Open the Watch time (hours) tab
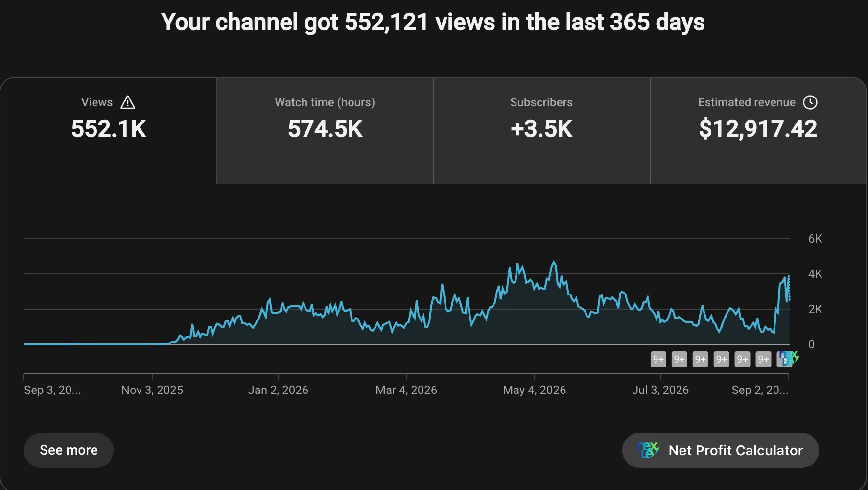 [325, 130]
